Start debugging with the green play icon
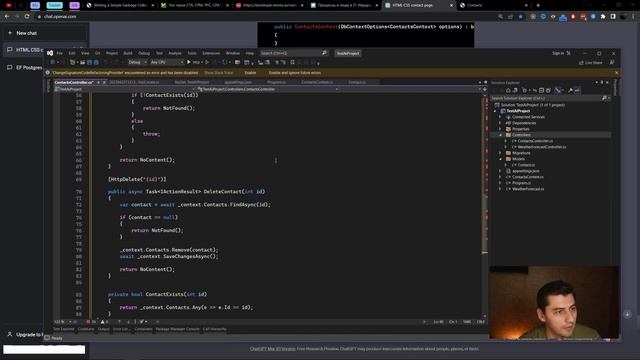Image resolution: width=640 pixels, height=360 pixels. 189,62
